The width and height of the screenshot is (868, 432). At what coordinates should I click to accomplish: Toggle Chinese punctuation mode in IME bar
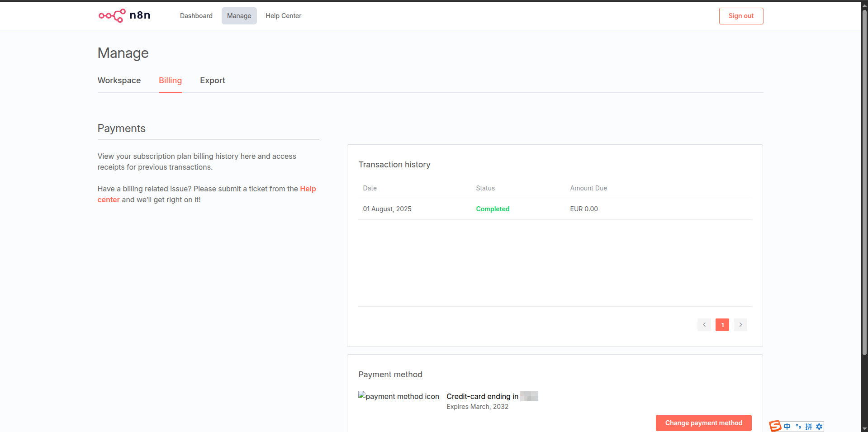click(798, 427)
